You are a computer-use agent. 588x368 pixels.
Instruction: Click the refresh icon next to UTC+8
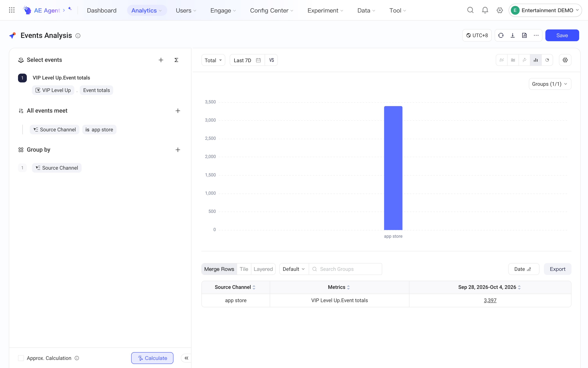[501, 36]
